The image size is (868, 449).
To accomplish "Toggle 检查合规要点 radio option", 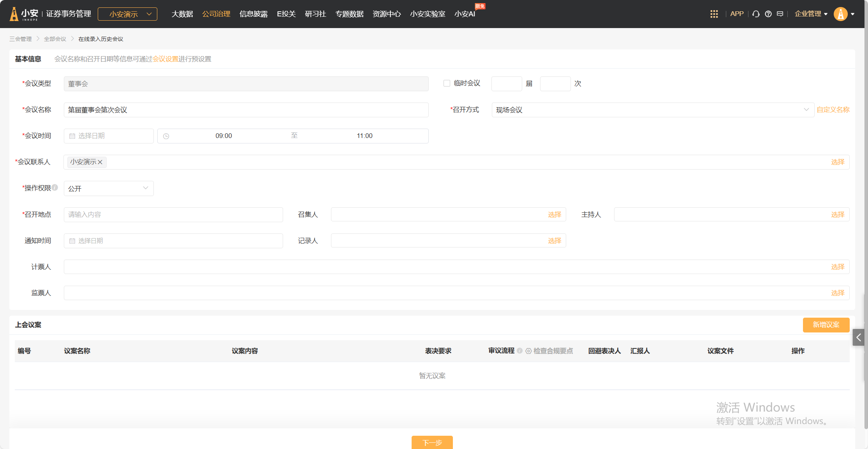I will pyautogui.click(x=528, y=351).
